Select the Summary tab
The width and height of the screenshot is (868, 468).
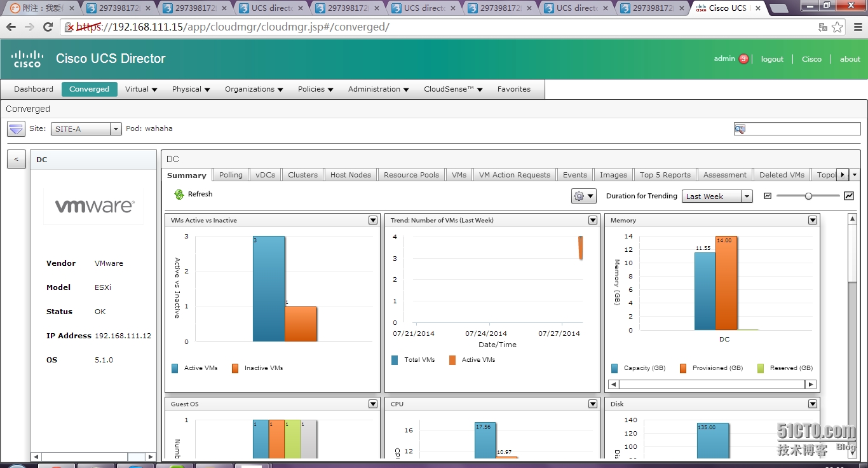[x=187, y=175]
